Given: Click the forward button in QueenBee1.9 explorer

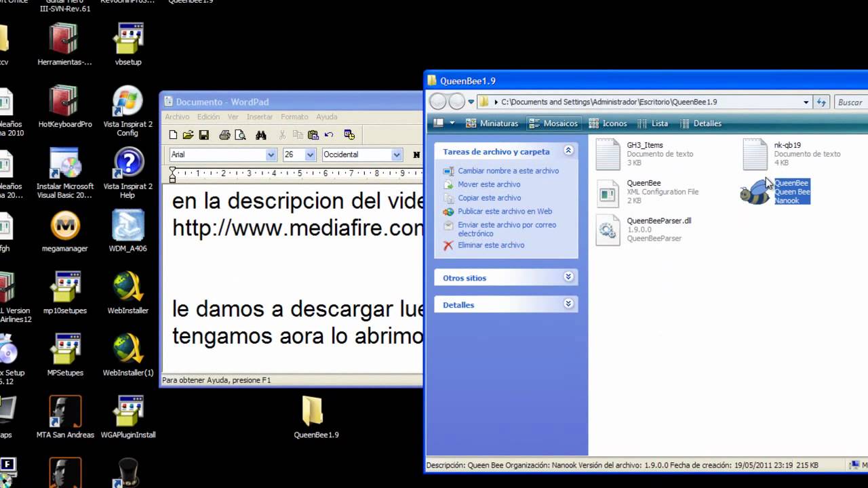Looking at the screenshot, I should click(456, 102).
